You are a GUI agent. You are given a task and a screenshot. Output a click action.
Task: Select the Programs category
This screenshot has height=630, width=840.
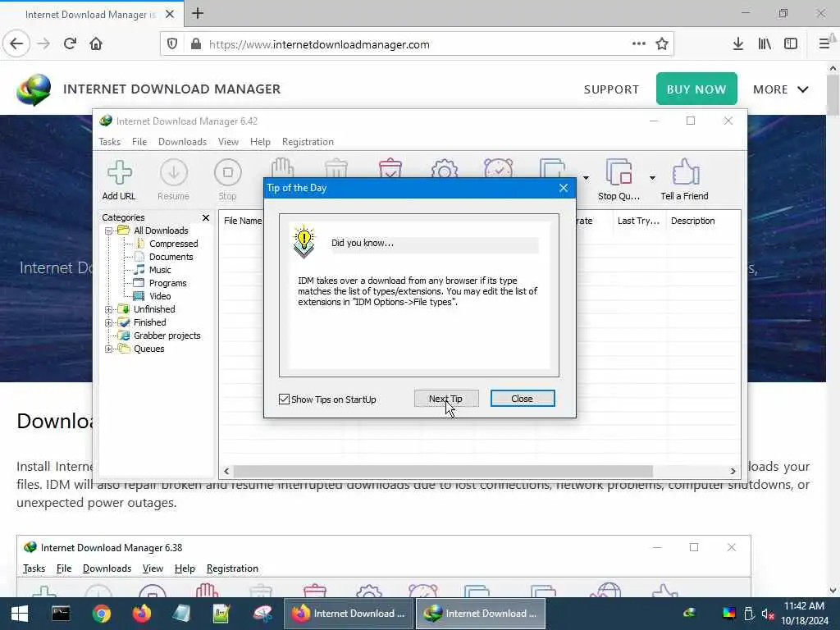click(x=168, y=283)
